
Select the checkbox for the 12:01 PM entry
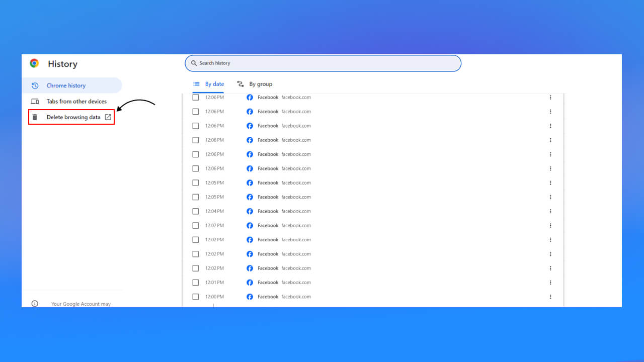click(196, 283)
